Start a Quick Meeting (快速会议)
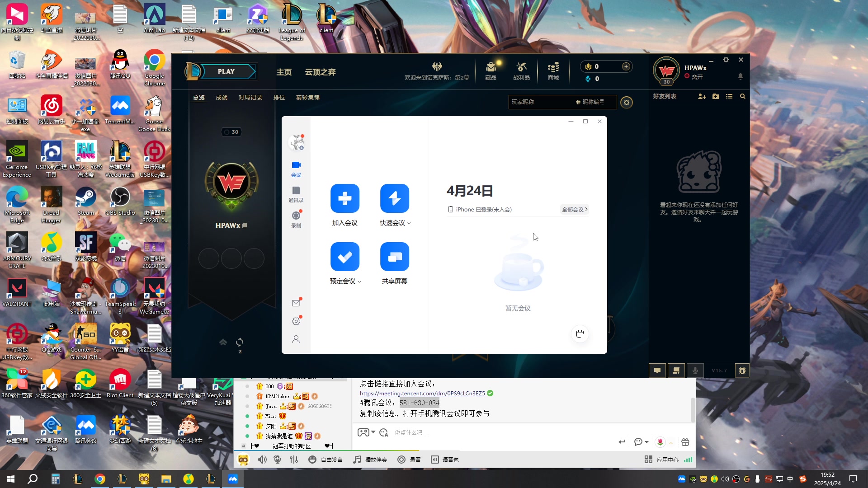This screenshot has height=488, width=868. pyautogui.click(x=394, y=198)
